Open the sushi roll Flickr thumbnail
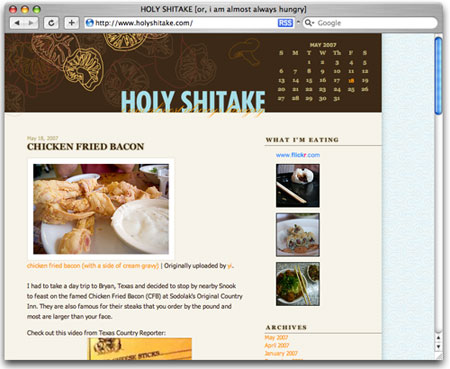The width and height of the screenshot is (450, 369). pyautogui.click(x=298, y=235)
